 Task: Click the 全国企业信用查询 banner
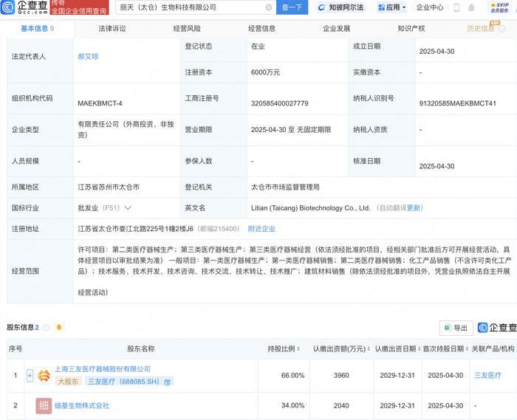(80, 7)
